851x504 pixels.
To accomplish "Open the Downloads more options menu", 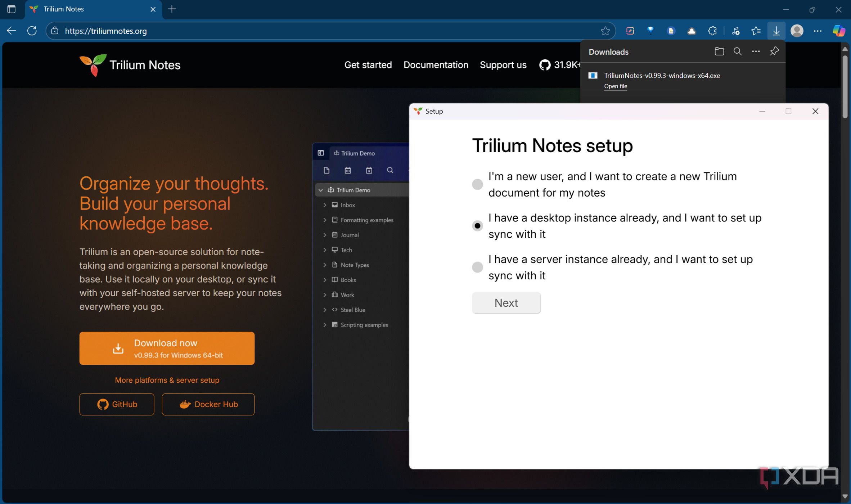I will coord(756,51).
